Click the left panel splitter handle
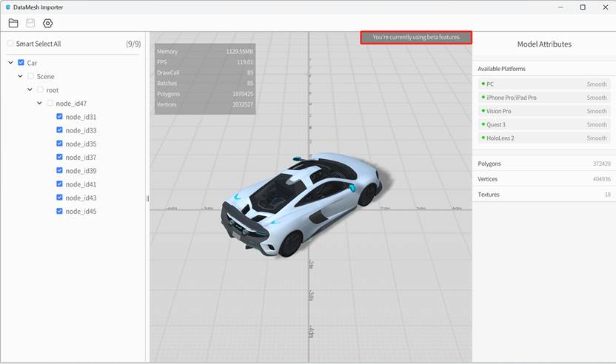Screen dimensions: 616x364 pyautogui.click(x=147, y=198)
